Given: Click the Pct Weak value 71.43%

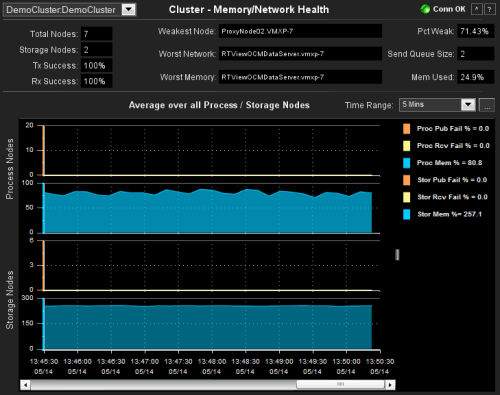Looking at the screenshot, I should point(475,31).
